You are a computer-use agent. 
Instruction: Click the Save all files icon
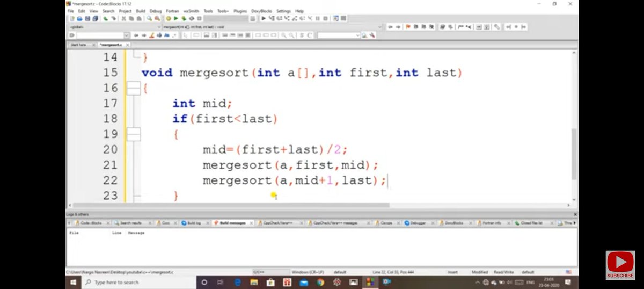95,18
